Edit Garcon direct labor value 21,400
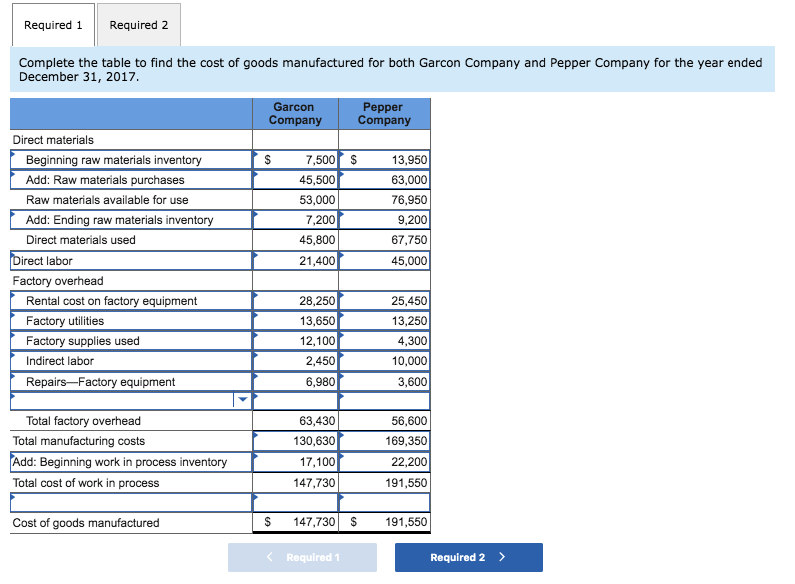The image size is (795, 584). 296,261
